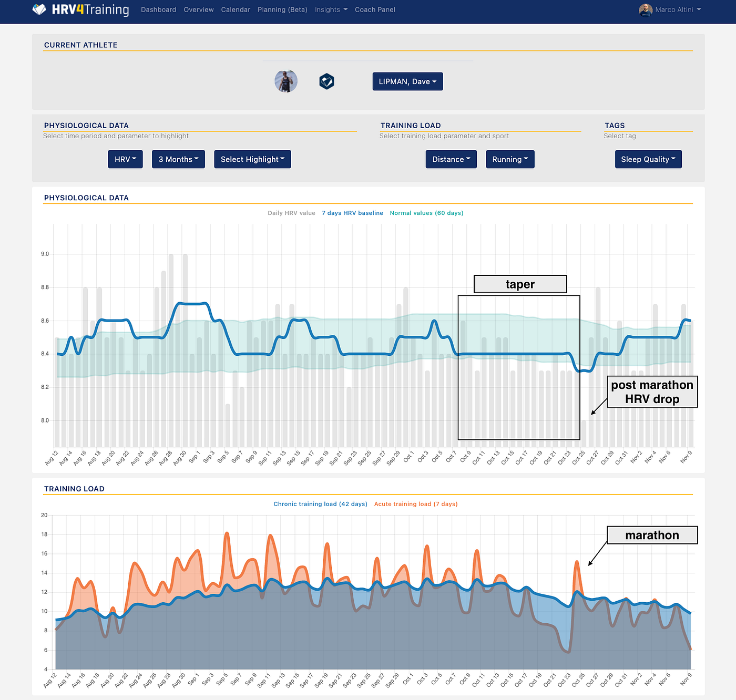
Task: Change the 3 Months time period dropdown
Action: coord(178,159)
